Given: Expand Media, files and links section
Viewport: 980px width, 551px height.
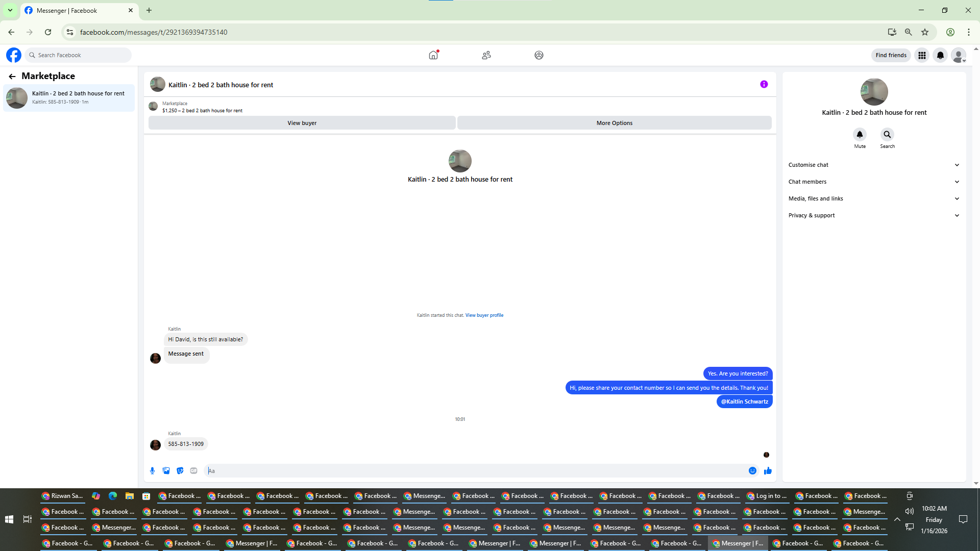Looking at the screenshot, I should point(874,198).
